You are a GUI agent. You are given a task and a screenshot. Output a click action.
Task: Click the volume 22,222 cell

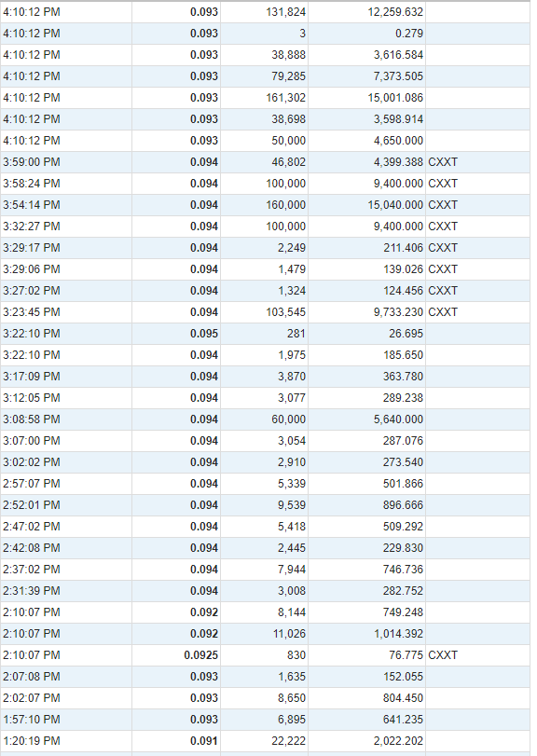pyautogui.click(x=264, y=741)
